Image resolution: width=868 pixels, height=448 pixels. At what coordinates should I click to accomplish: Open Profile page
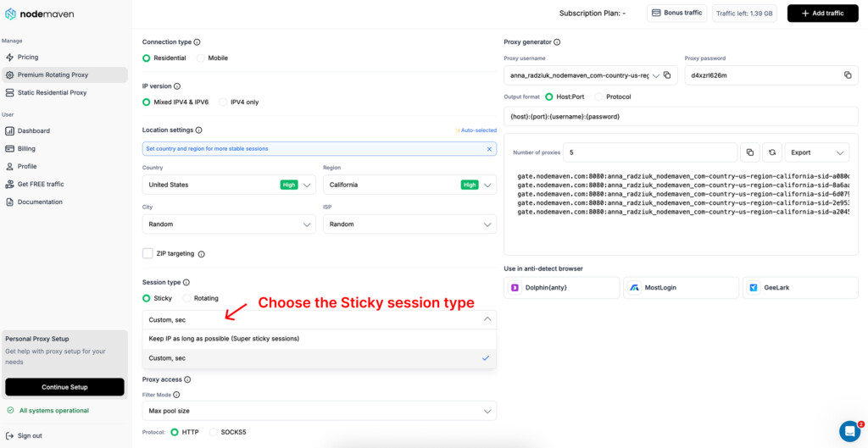pyautogui.click(x=27, y=167)
